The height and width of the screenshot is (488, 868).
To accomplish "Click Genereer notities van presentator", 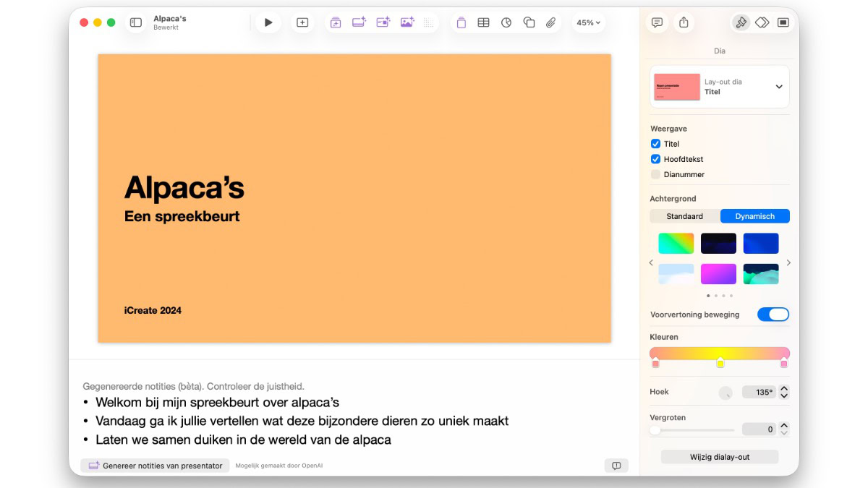I will point(155,466).
